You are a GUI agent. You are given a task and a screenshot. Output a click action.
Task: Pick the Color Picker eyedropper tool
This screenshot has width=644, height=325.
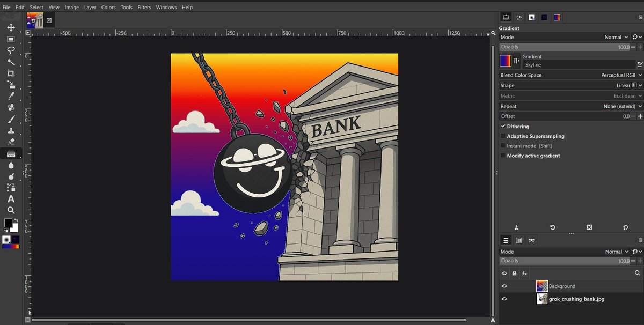pyautogui.click(x=11, y=96)
